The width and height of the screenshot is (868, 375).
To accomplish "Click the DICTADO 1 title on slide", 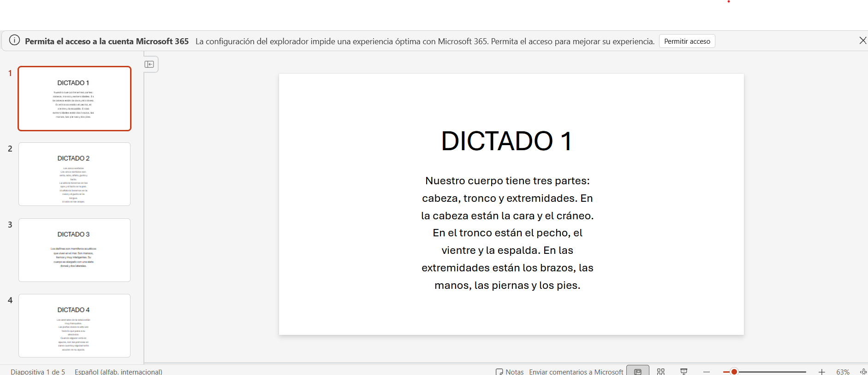I will tap(506, 141).
